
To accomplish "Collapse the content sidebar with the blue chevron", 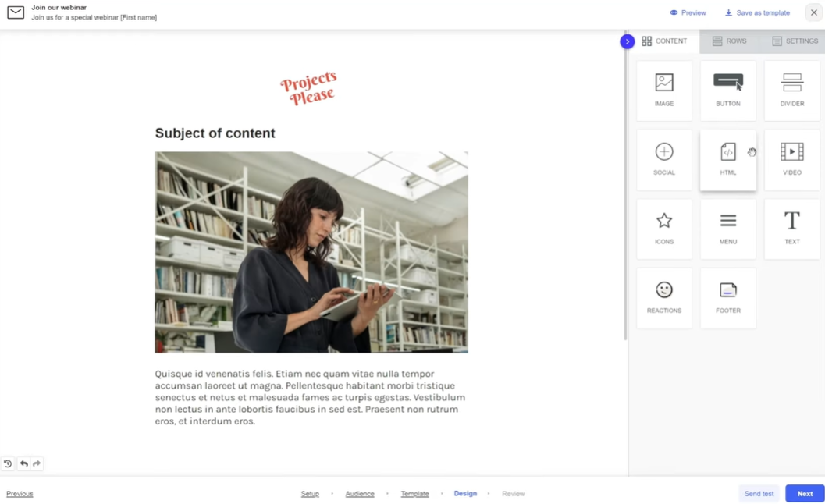I will coord(627,41).
